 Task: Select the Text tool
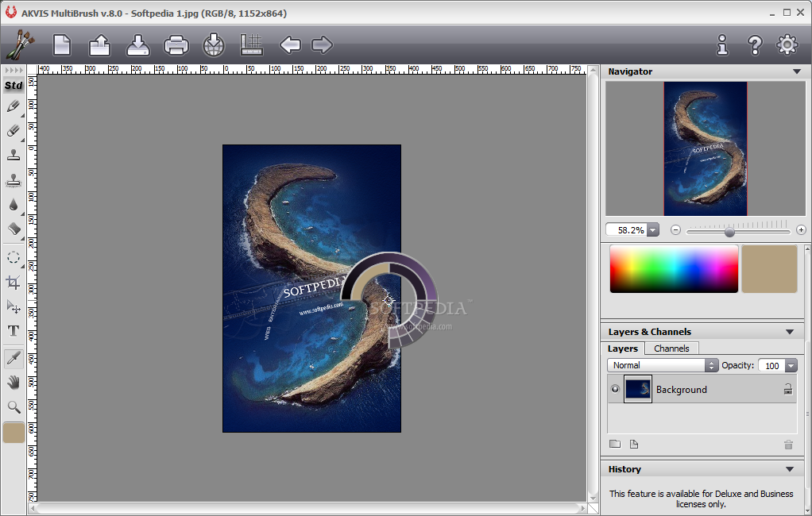(14, 331)
